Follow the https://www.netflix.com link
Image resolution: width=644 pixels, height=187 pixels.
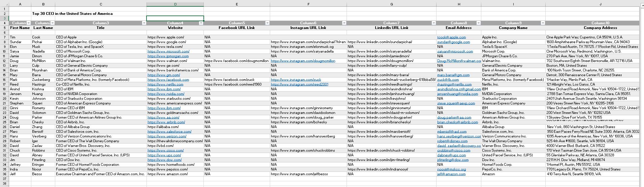point(165,84)
